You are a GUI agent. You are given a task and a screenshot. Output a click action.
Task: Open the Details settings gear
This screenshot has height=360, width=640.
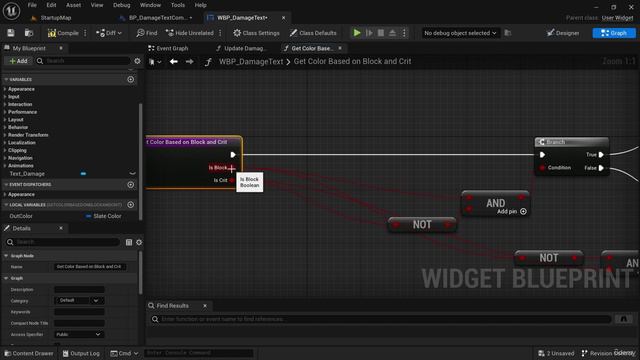[x=139, y=242]
